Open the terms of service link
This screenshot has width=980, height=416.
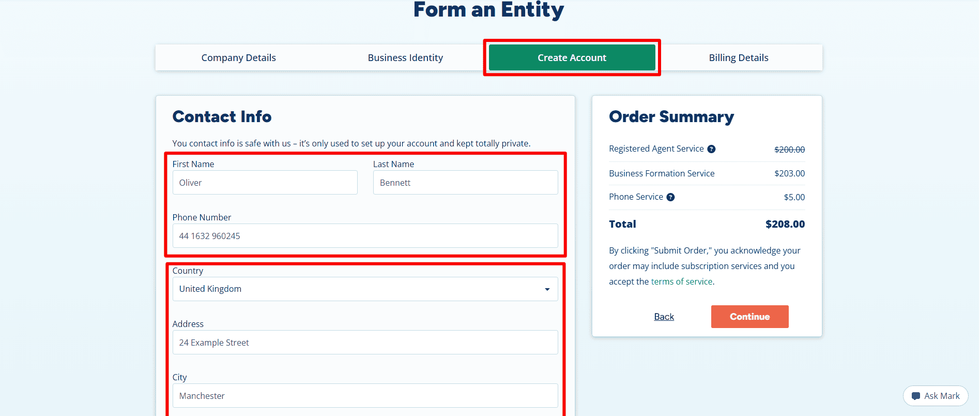(682, 281)
